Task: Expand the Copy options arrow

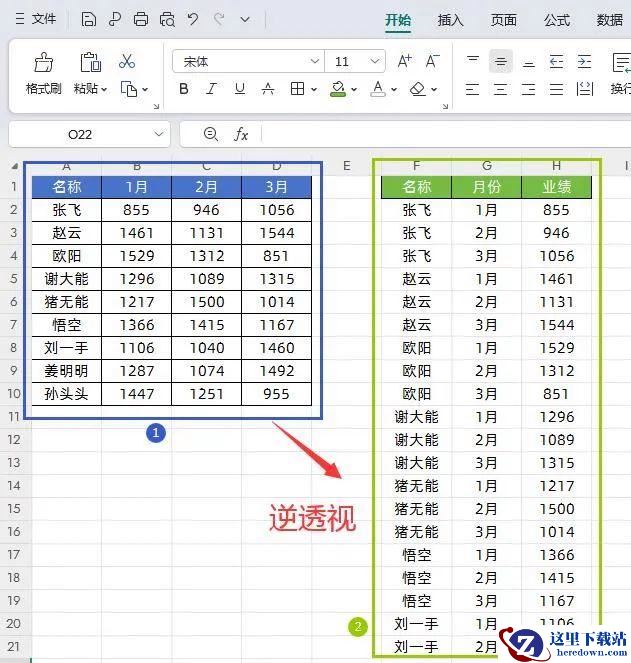Action: [145, 89]
